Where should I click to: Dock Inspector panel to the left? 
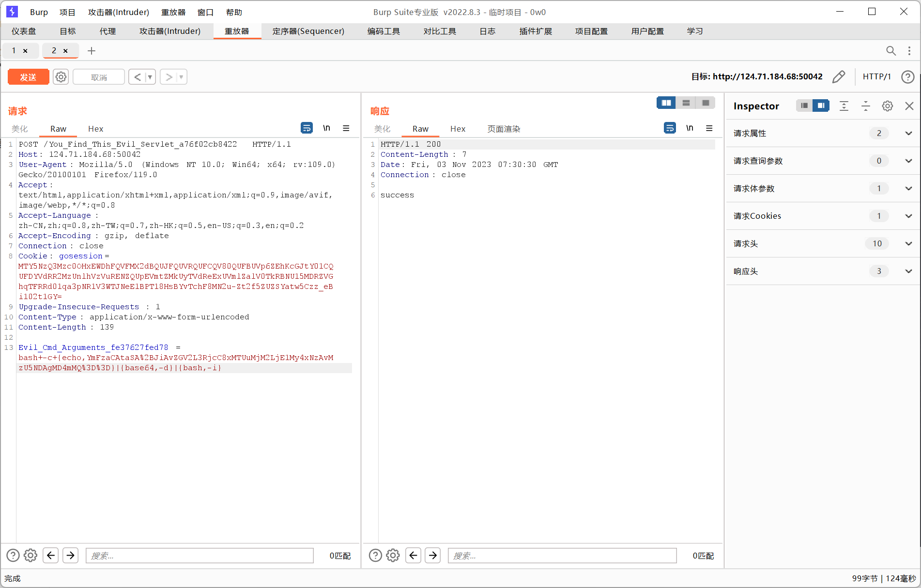(804, 106)
